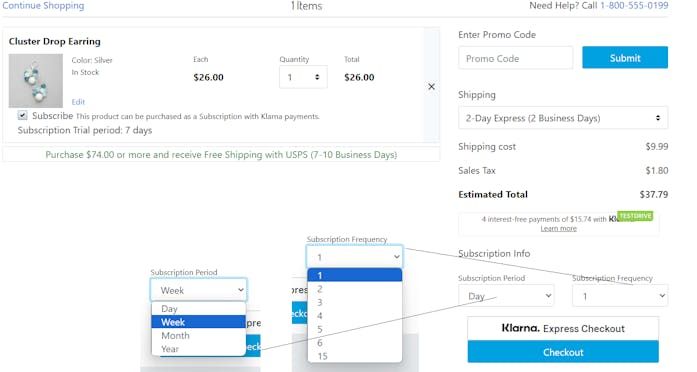Open the enlarged Subscription Period dropdown showing Week
The height and width of the screenshot is (372, 697).
pyautogui.click(x=198, y=290)
